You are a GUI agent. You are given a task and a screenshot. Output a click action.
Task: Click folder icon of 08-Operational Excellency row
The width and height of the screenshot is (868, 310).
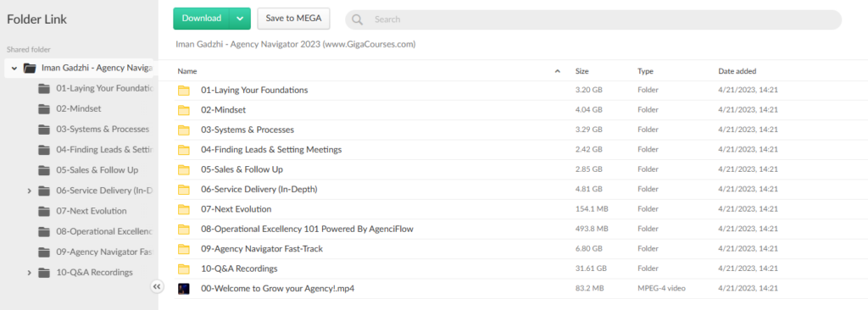point(184,230)
